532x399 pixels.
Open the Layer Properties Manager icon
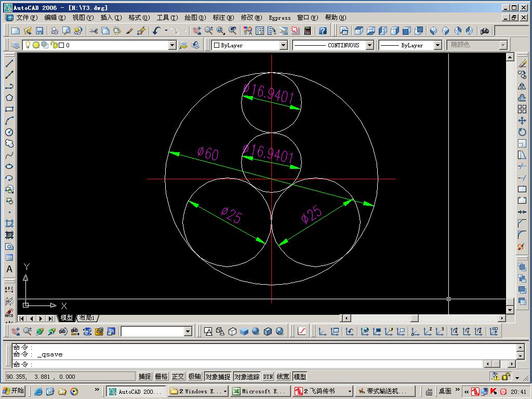coord(16,45)
